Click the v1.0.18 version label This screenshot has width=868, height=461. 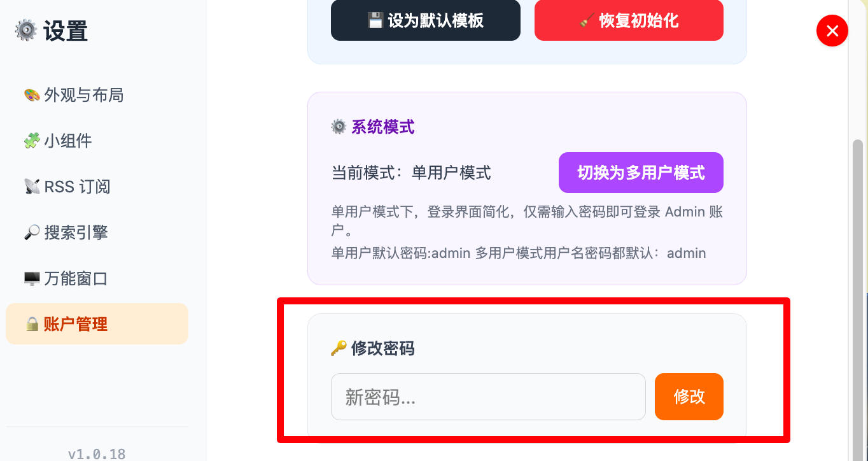coord(97,453)
